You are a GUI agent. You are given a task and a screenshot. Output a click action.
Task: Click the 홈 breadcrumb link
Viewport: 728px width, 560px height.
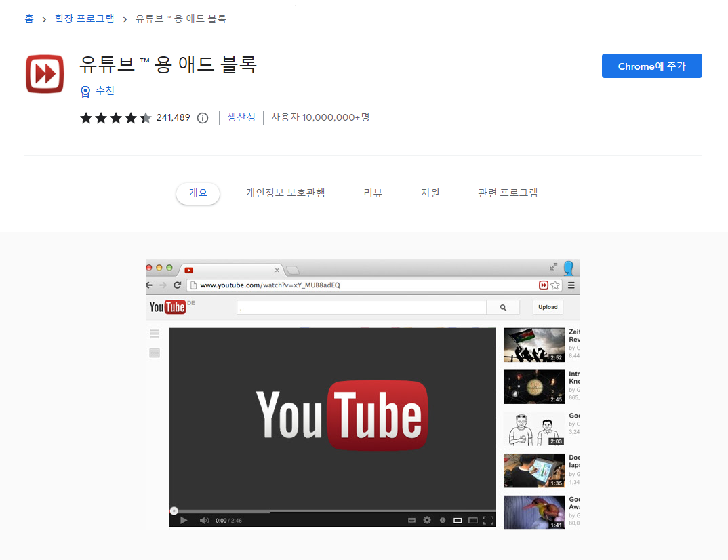pos(28,19)
